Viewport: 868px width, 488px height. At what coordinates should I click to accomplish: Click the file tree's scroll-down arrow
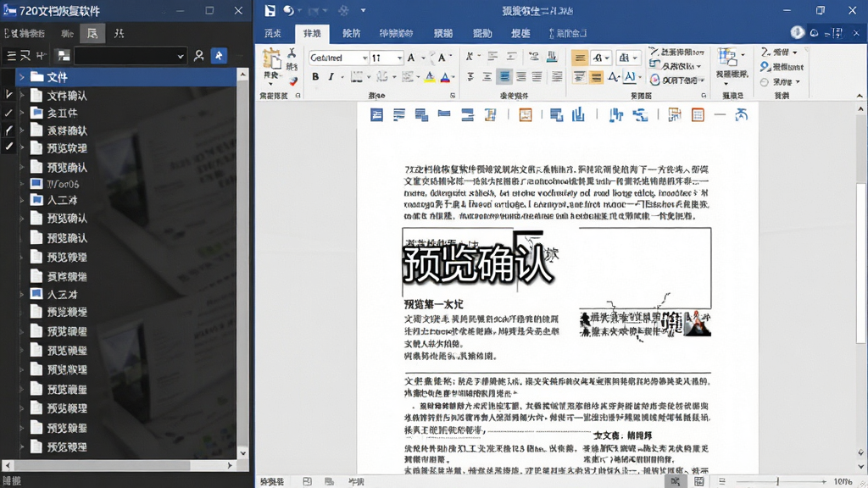pyautogui.click(x=242, y=453)
